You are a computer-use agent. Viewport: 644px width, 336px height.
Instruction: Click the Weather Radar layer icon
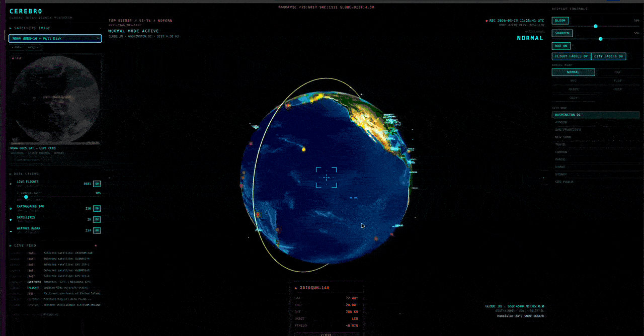tap(11, 230)
